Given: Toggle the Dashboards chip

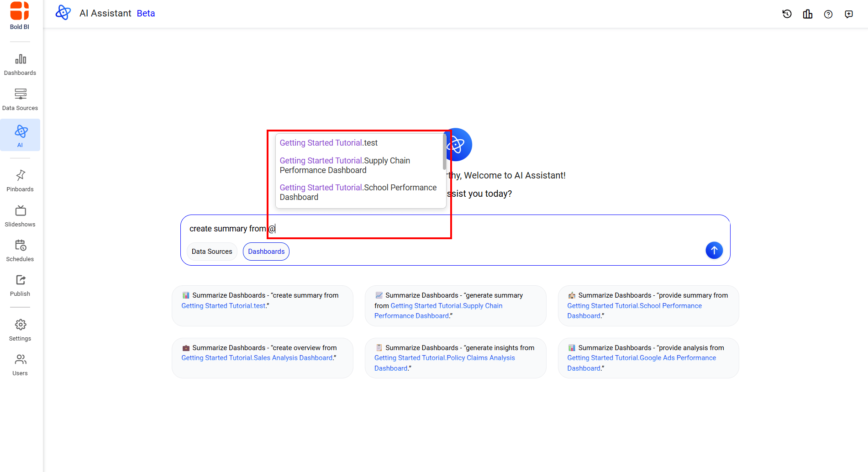Looking at the screenshot, I should tap(266, 252).
